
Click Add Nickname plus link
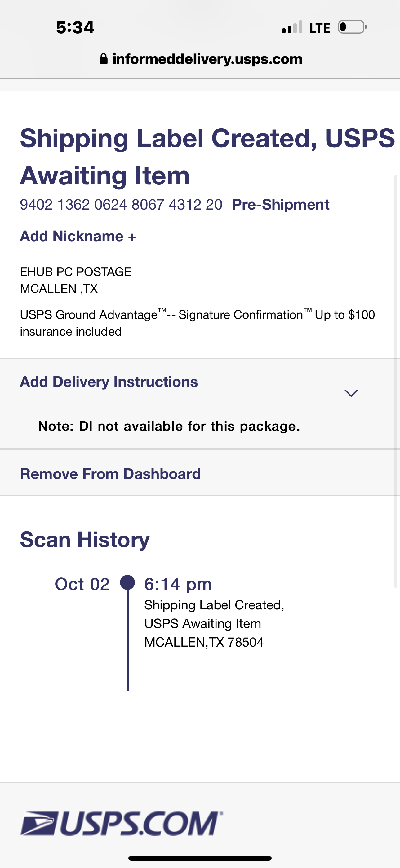(x=78, y=236)
